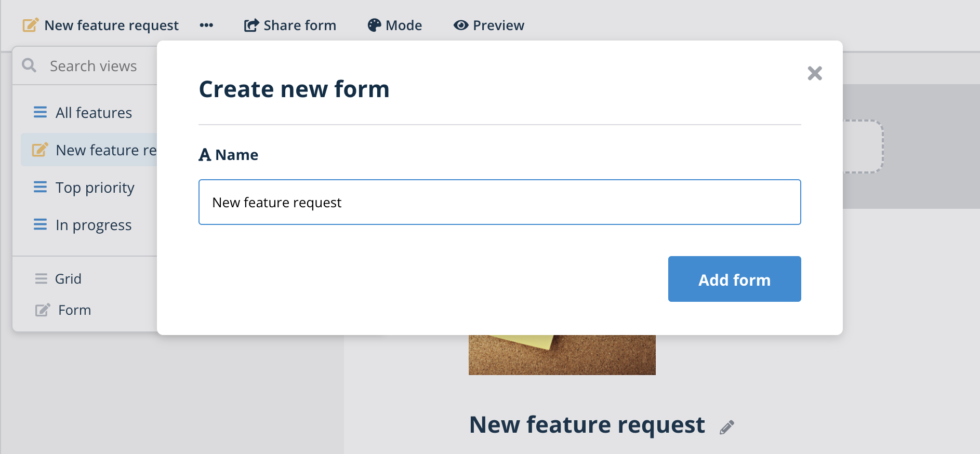
Task: Dismiss the Create new form dialog
Action: [815, 74]
